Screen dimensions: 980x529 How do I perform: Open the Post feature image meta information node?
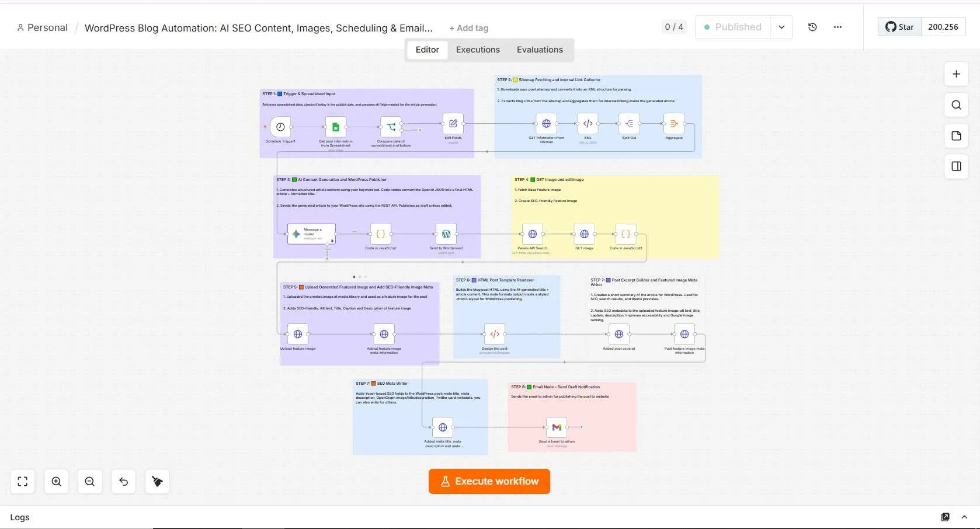point(684,335)
